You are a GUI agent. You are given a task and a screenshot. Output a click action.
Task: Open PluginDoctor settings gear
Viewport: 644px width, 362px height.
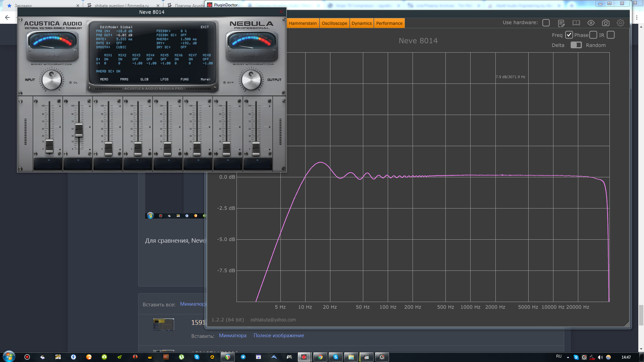[620, 23]
